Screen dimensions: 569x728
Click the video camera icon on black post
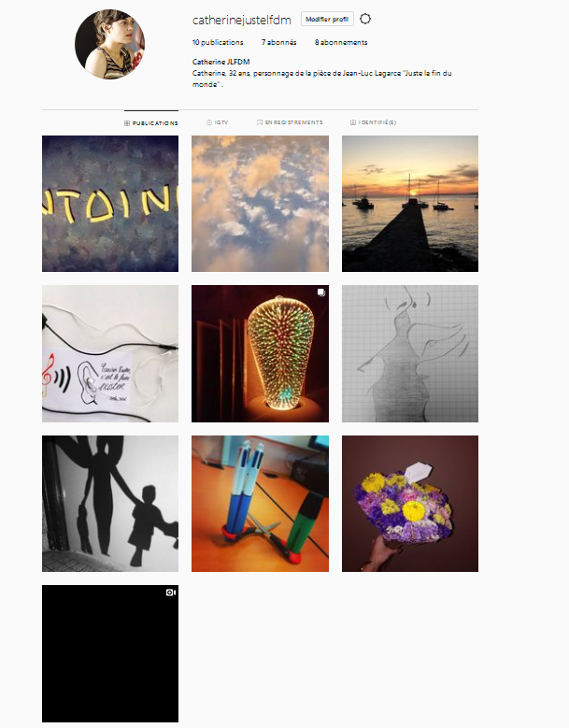171,592
